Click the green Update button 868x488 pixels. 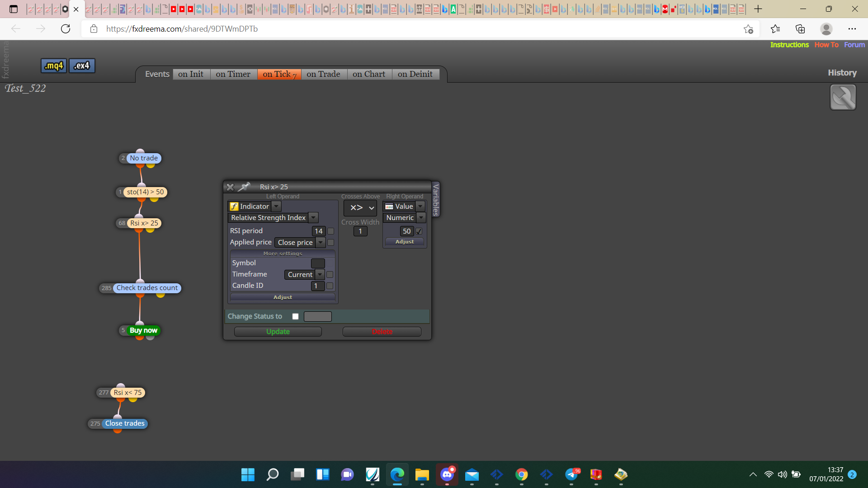click(278, 332)
